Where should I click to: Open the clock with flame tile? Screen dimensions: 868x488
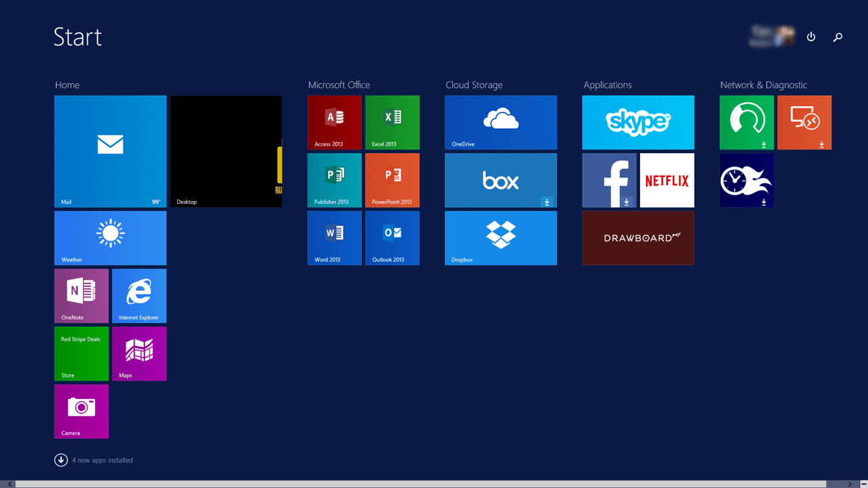pyautogui.click(x=746, y=180)
